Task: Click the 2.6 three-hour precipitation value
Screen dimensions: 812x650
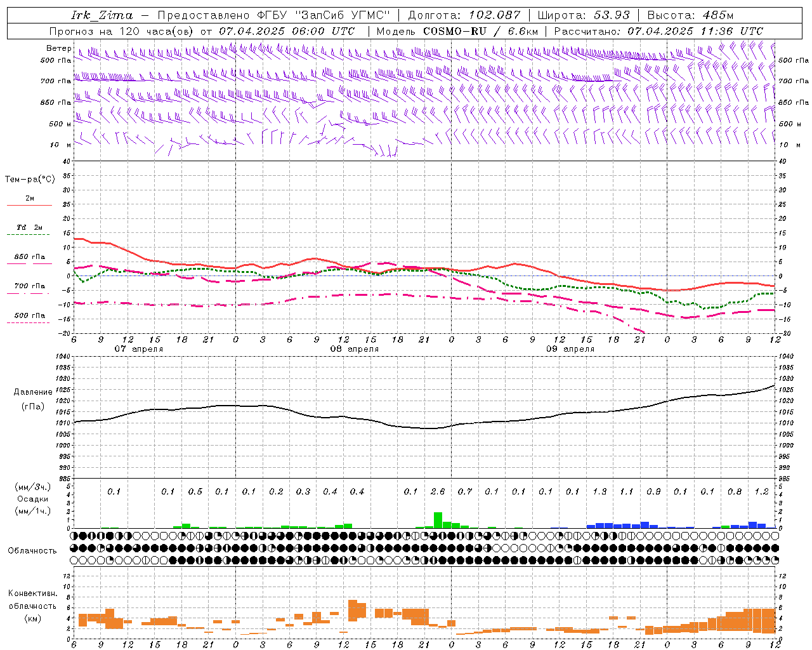Action: pyautogui.click(x=438, y=492)
